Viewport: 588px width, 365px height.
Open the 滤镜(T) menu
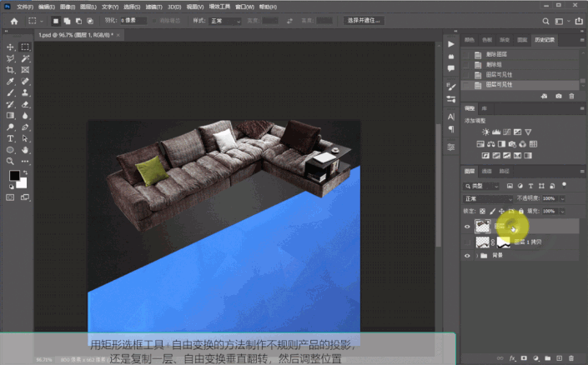[x=153, y=7]
